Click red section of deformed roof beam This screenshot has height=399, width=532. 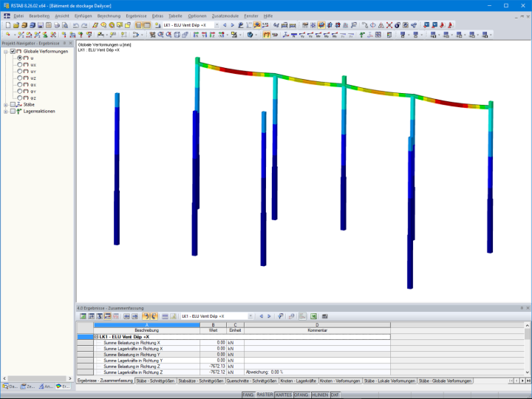point(236,71)
